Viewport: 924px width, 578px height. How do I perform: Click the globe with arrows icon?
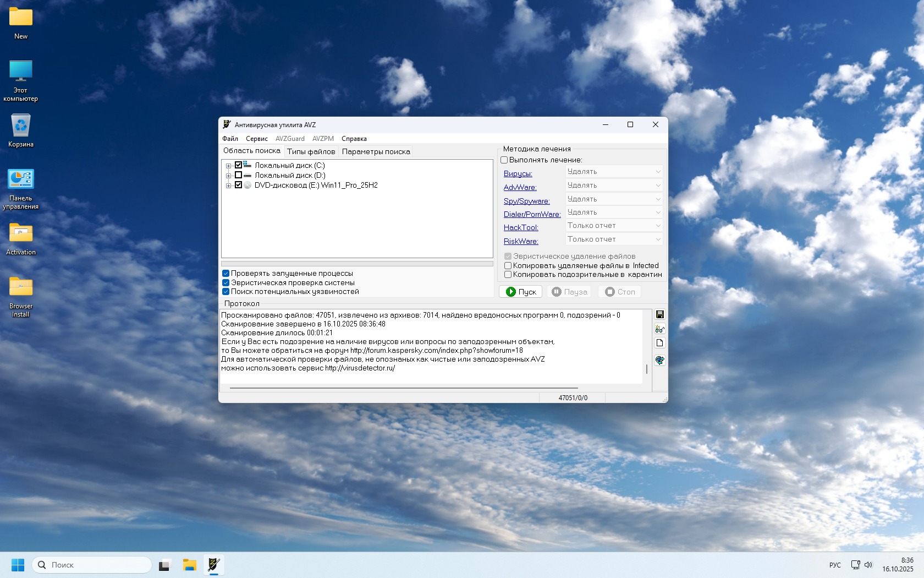pyautogui.click(x=659, y=360)
